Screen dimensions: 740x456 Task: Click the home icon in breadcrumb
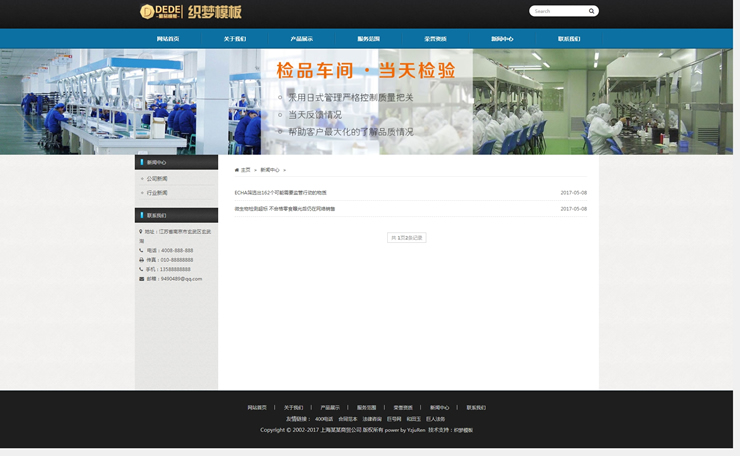pyautogui.click(x=237, y=170)
